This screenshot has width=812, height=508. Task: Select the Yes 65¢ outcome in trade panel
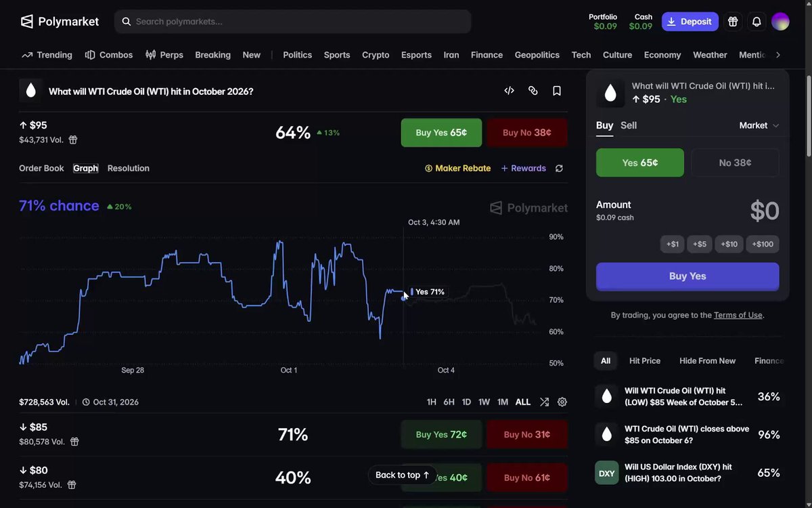(640, 163)
